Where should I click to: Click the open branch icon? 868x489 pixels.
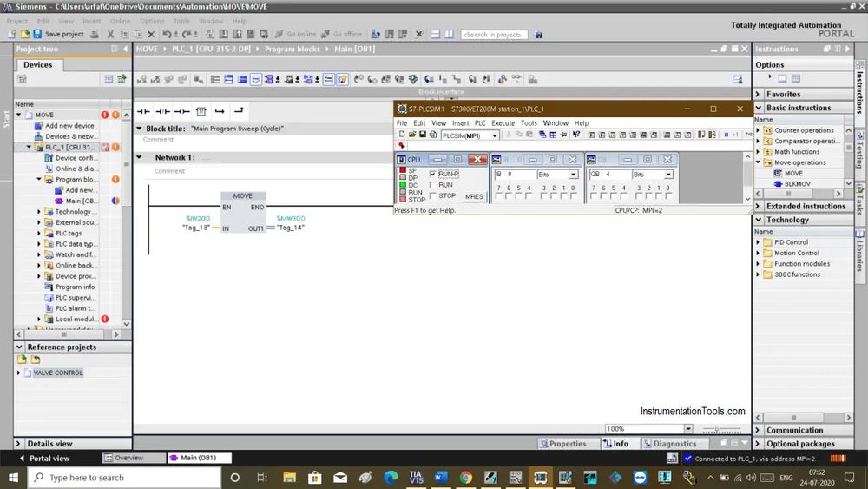pyautogui.click(x=220, y=111)
